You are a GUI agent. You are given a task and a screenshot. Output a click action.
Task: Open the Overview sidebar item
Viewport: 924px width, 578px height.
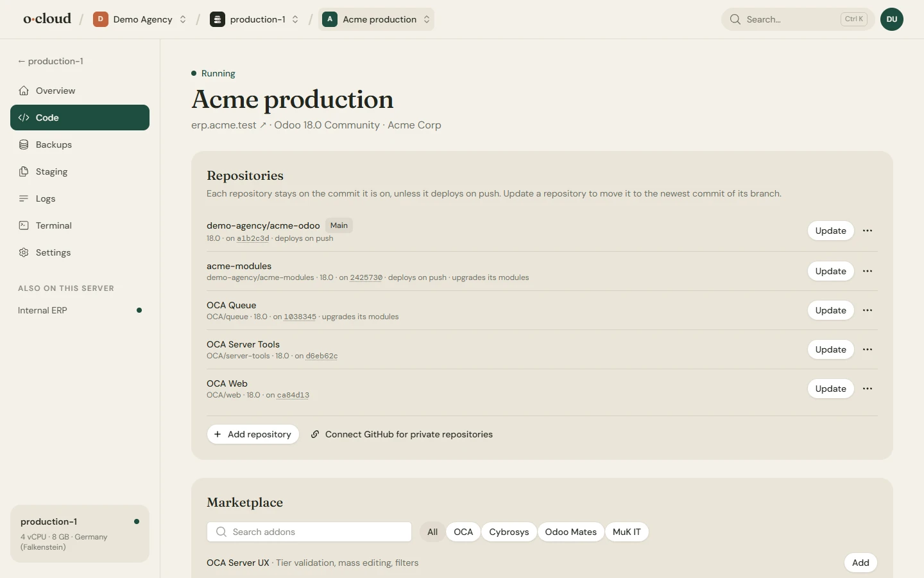pos(80,91)
